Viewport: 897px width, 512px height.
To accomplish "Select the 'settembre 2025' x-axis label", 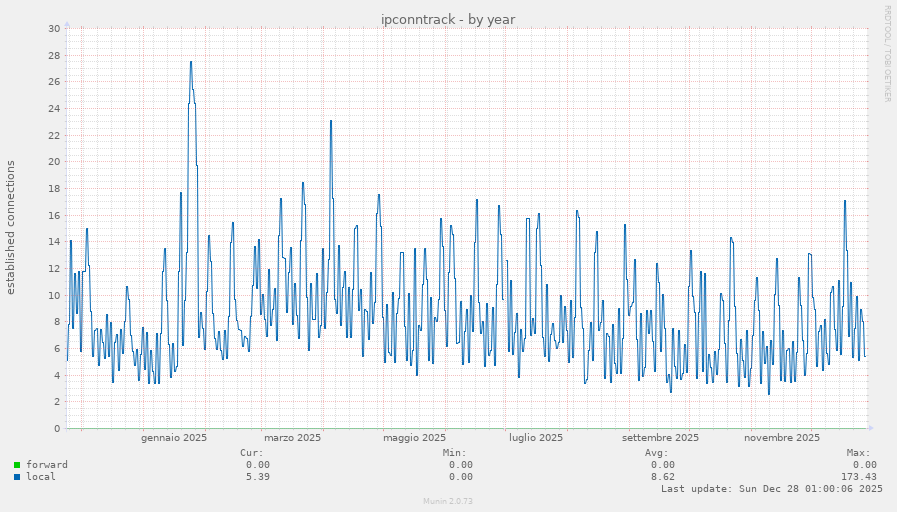I will click(659, 438).
